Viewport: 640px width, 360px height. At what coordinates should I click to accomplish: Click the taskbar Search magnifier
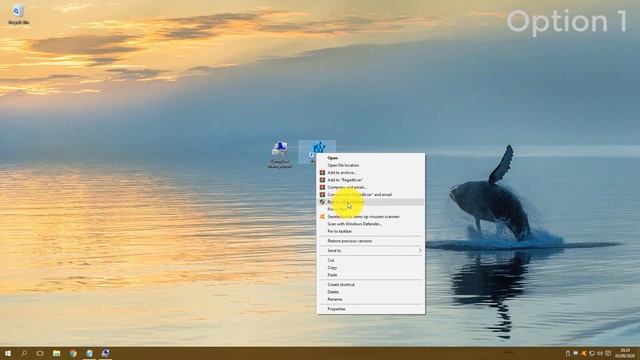tap(24, 353)
